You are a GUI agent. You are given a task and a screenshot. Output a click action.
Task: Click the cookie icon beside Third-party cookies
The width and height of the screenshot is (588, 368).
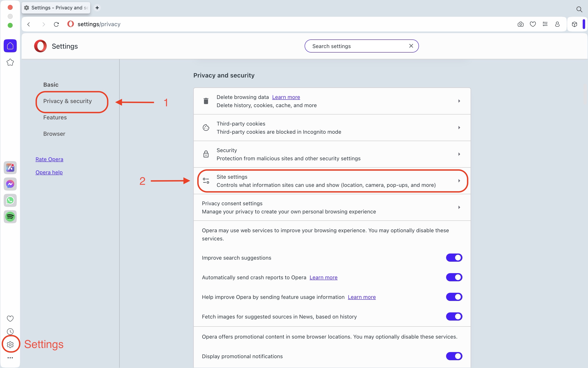coord(206,128)
